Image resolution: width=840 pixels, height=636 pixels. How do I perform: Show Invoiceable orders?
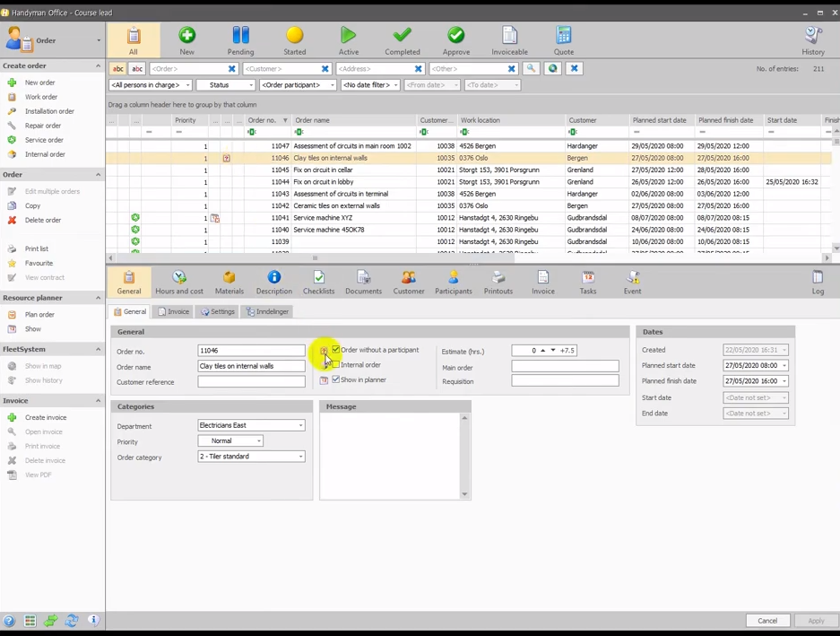509,40
